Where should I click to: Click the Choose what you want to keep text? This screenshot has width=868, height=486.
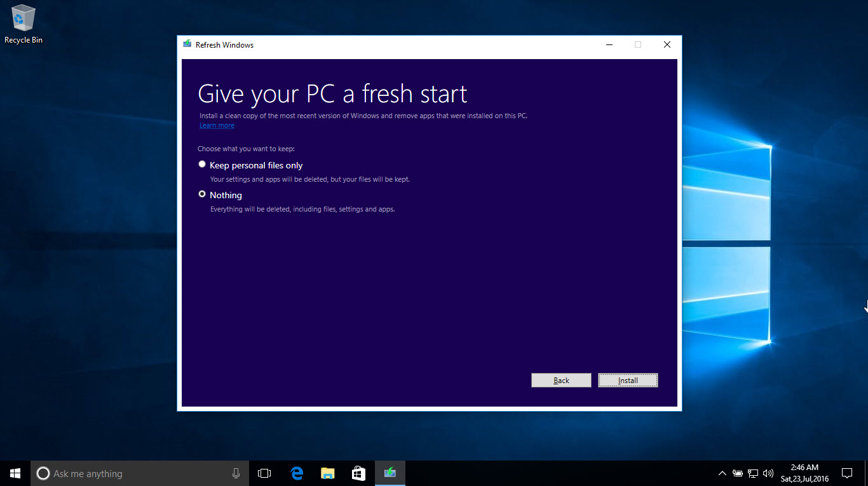tap(246, 149)
